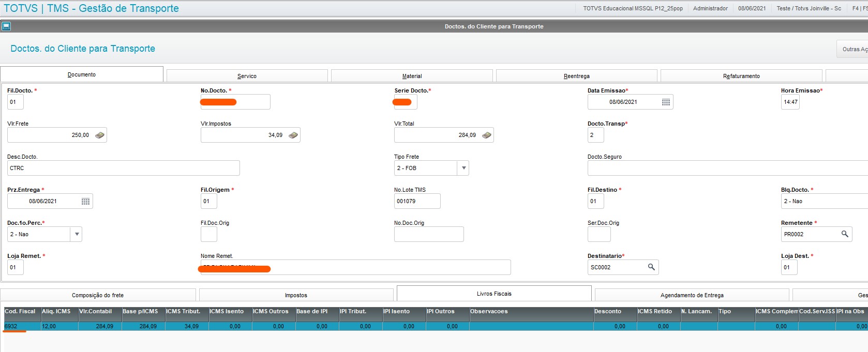Expand the Tipo Frete dropdown
868x352 pixels.
[463, 168]
